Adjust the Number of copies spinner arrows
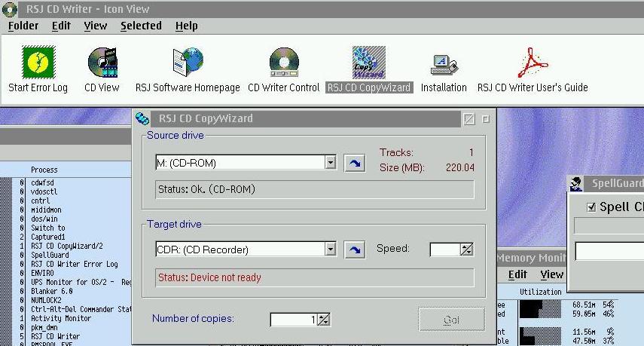This screenshot has height=346, width=644. pos(323,320)
